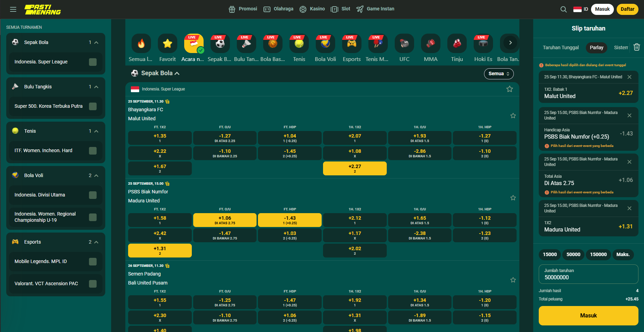Open the Semua filter dropdown
The width and height of the screenshot is (644, 332).
[498, 73]
